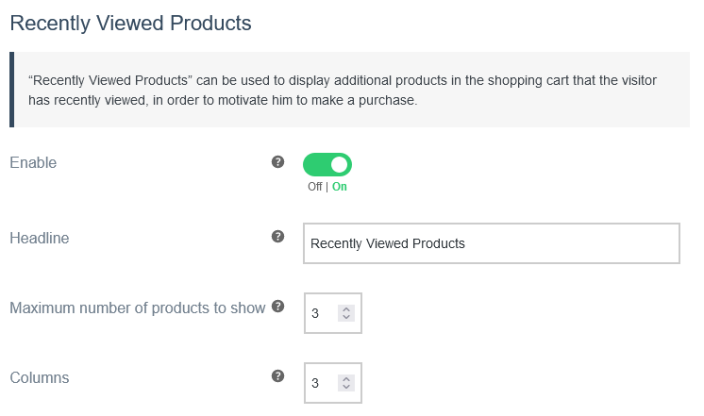Click the help icon beside Headline
704x416 pixels.
278,237
